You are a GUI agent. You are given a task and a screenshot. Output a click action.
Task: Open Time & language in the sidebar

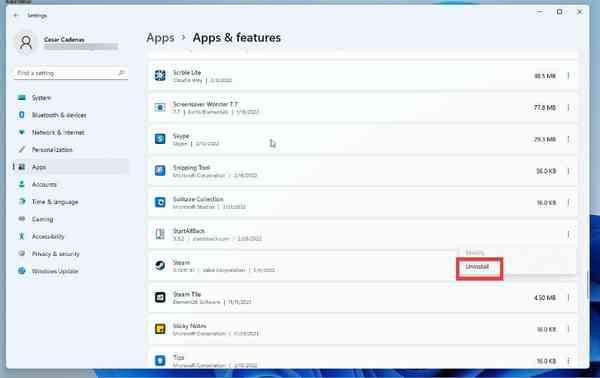click(x=71, y=202)
